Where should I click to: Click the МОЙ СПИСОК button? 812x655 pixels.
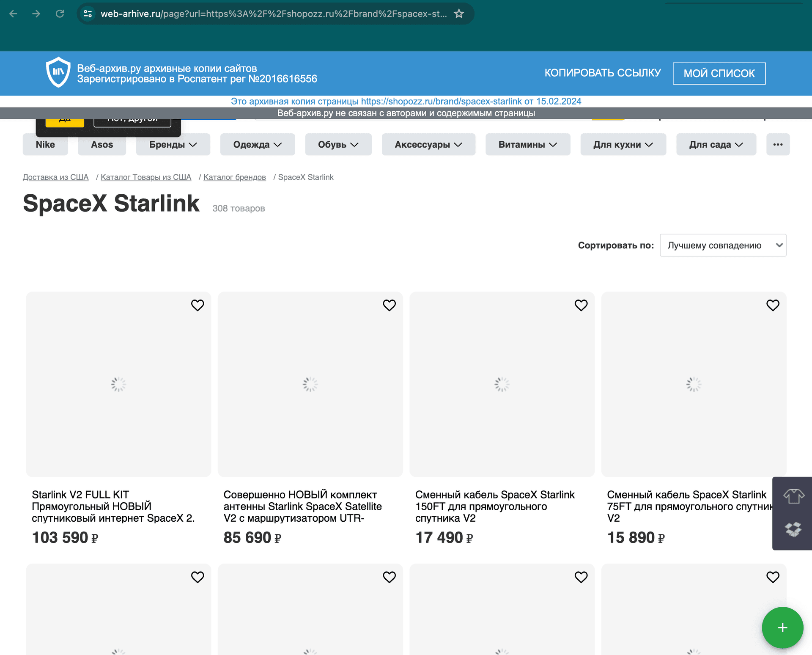tap(719, 73)
